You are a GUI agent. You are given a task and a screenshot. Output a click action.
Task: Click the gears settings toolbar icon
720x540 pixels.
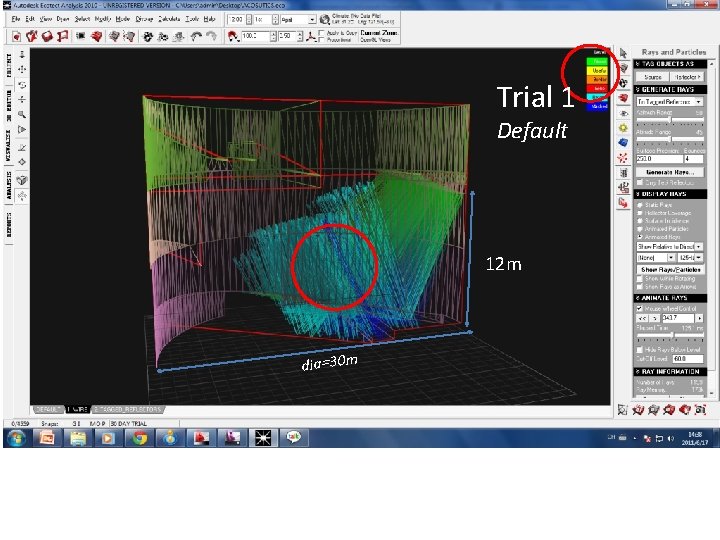point(148,36)
